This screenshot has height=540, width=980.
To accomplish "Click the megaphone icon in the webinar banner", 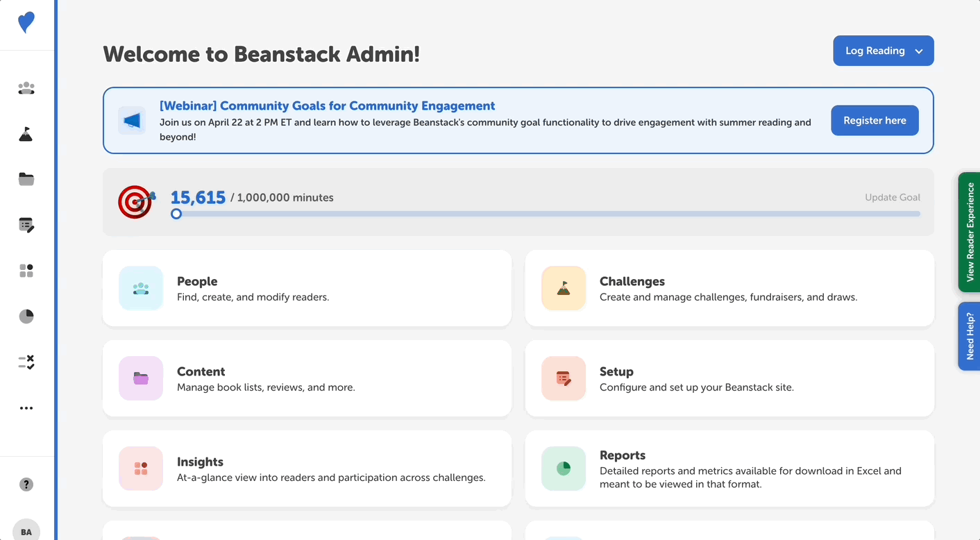I will 132,120.
